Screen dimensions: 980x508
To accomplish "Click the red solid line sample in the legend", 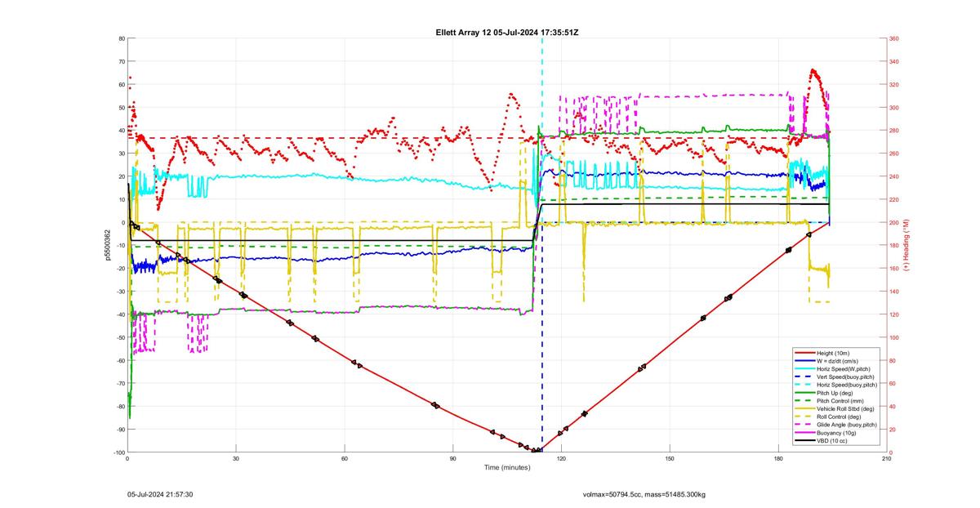I will pyautogui.click(x=804, y=353).
